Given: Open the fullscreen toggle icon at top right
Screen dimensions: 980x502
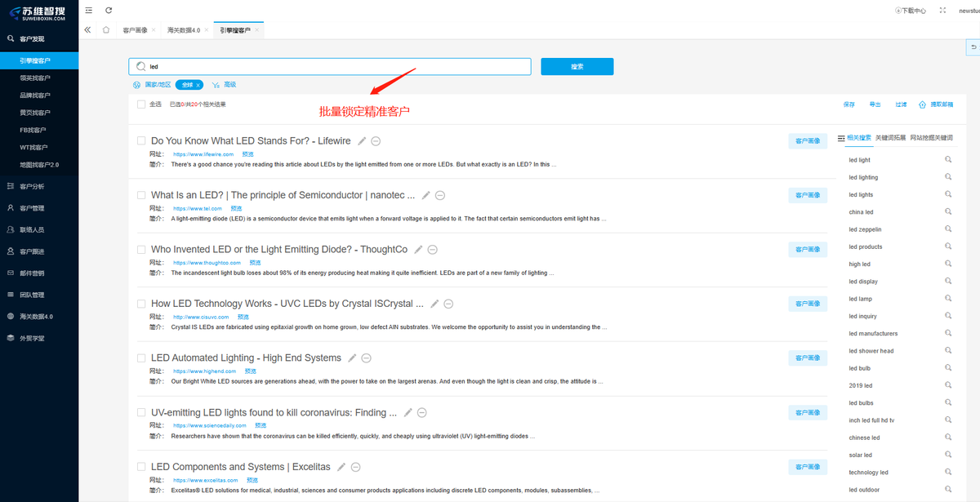Looking at the screenshot, I should (942, 11).
